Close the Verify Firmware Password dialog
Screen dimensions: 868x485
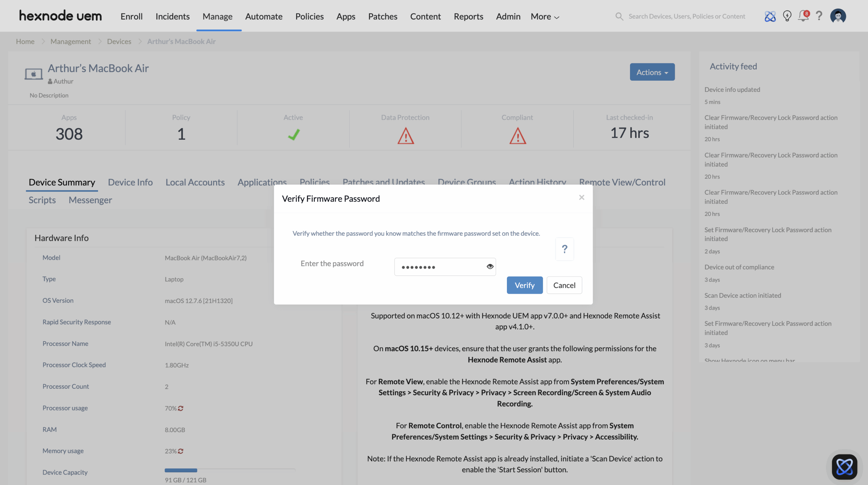(x=581, y=197)
